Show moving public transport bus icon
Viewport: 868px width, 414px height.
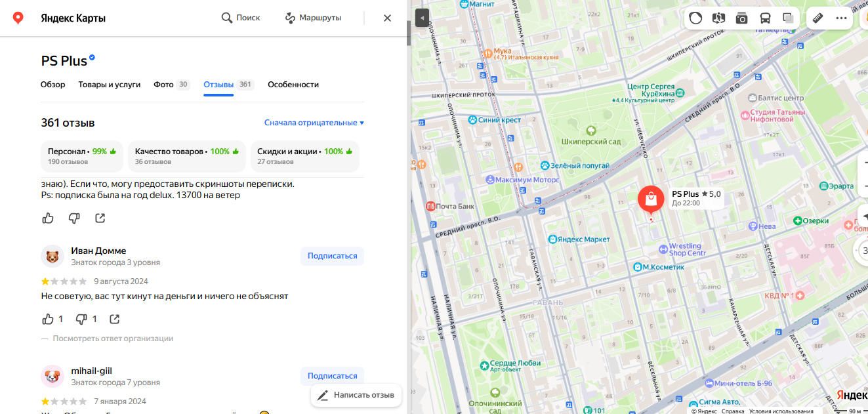765,18
